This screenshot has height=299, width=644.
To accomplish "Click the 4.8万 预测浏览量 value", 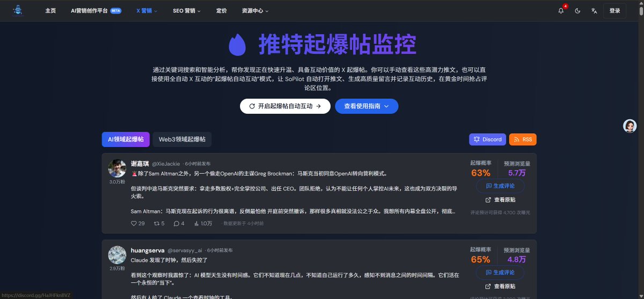I will point(517,259).
